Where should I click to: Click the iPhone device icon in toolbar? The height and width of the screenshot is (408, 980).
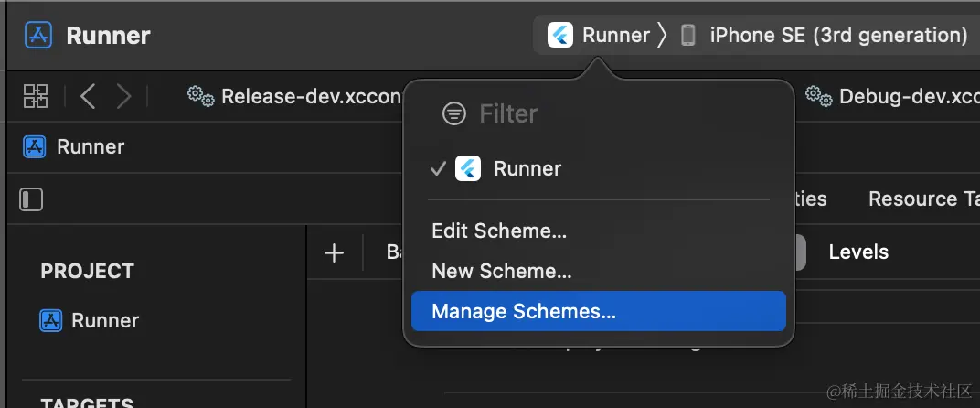688,36
